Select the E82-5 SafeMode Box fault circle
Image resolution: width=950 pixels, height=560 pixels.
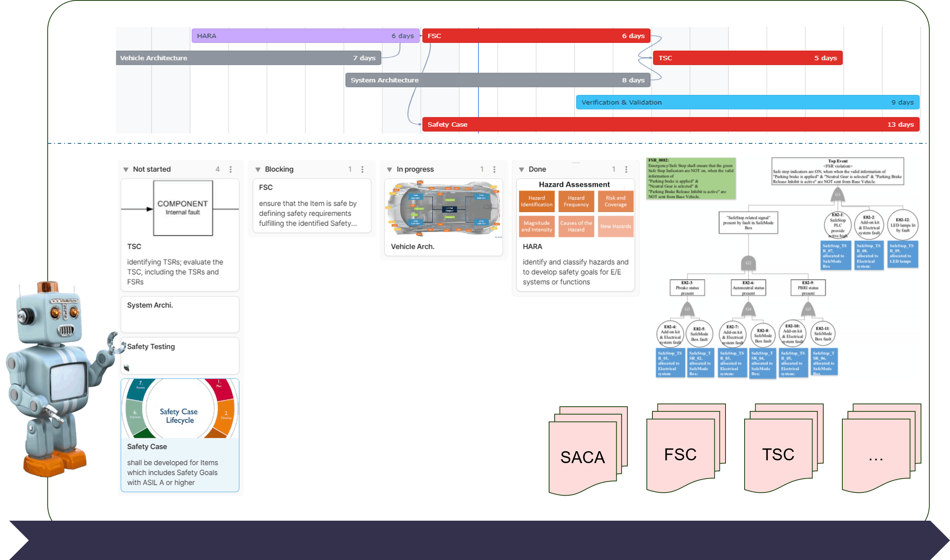(x=699, y=334)
